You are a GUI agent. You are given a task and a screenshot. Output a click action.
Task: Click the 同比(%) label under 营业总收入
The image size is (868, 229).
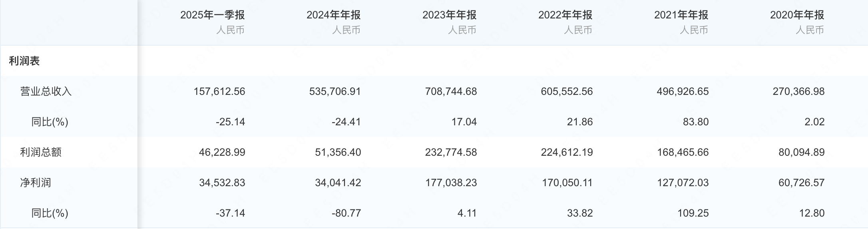point(50,122)
